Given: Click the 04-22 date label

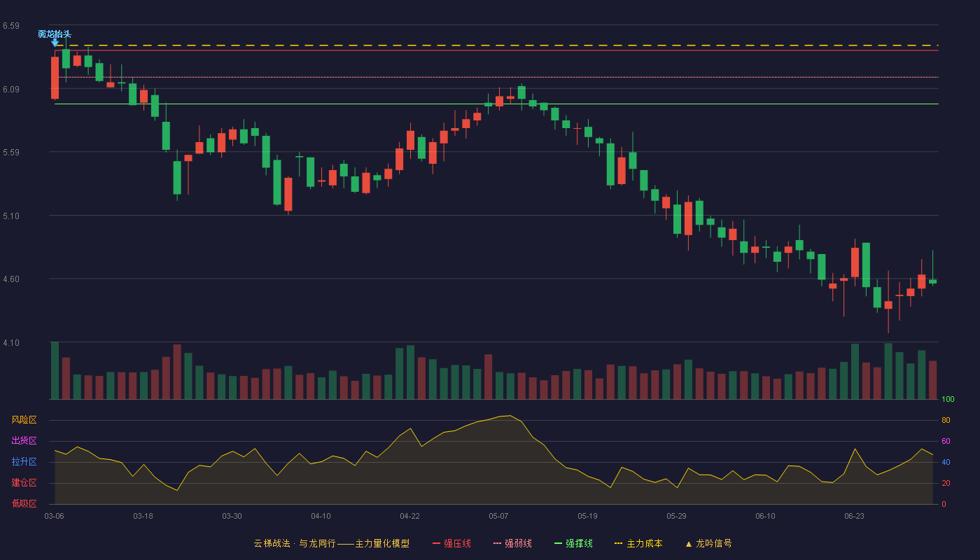Looking at the screenshot, I should [x=409, y=516].
